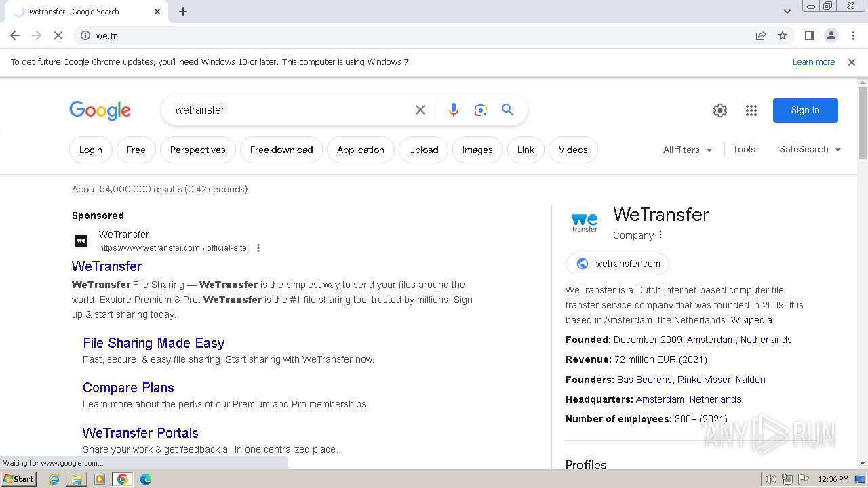Expand the SafeSearch dropdown

coord(810,150)
